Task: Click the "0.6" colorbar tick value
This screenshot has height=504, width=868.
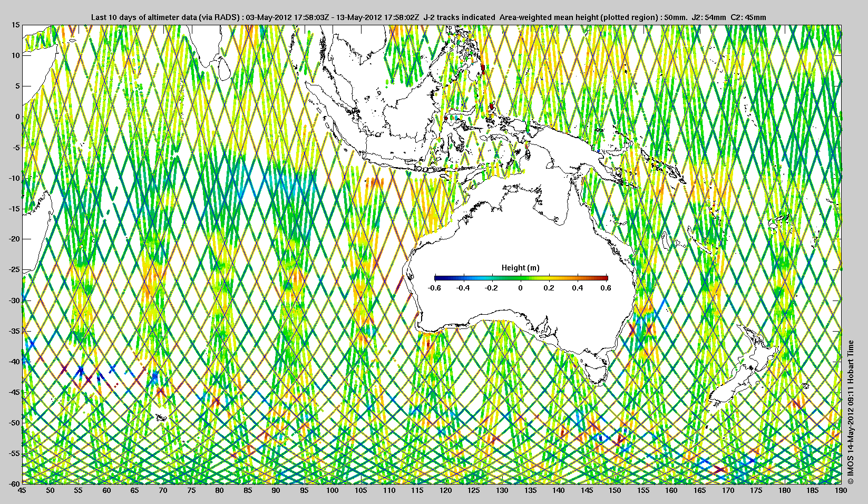Action: click(606, 288)
